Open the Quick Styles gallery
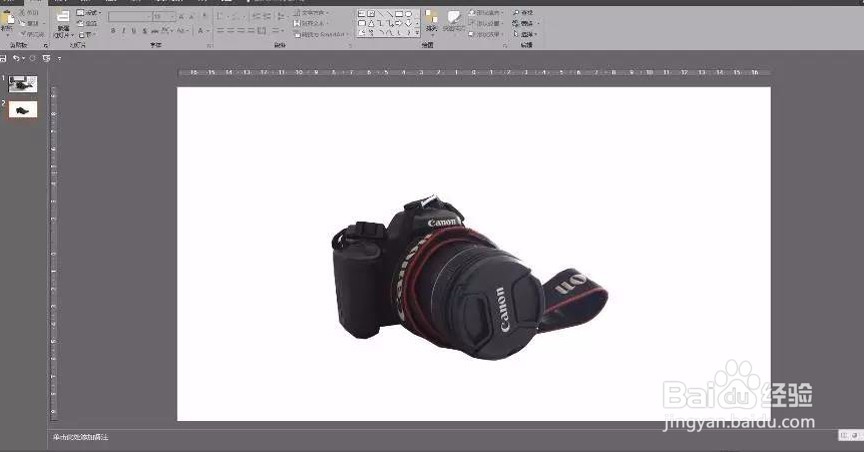Viewport: 864px width, 452px height. click(453, 21)
